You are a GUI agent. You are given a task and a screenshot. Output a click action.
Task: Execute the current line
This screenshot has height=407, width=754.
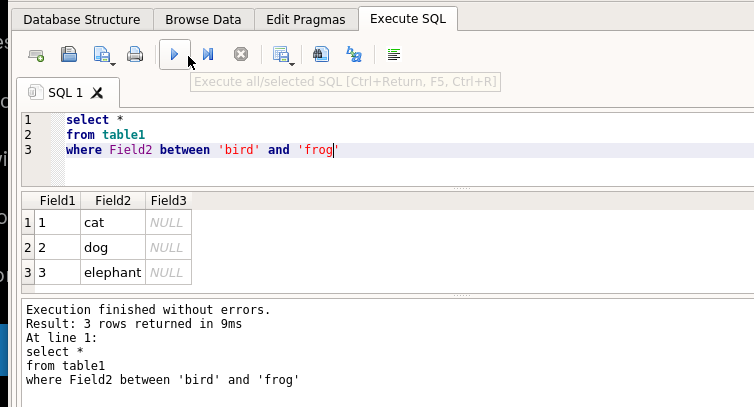pyautogui.click(x=208, y=54)
